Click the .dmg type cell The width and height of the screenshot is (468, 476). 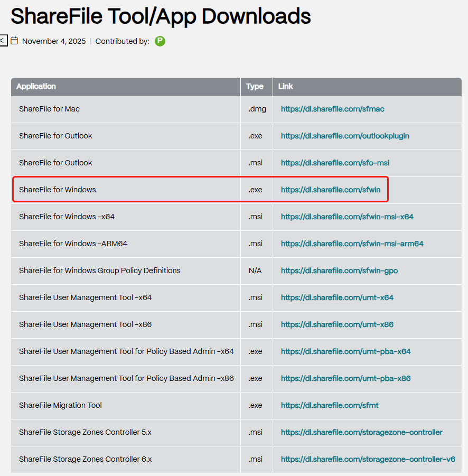[x=257, y=109]
